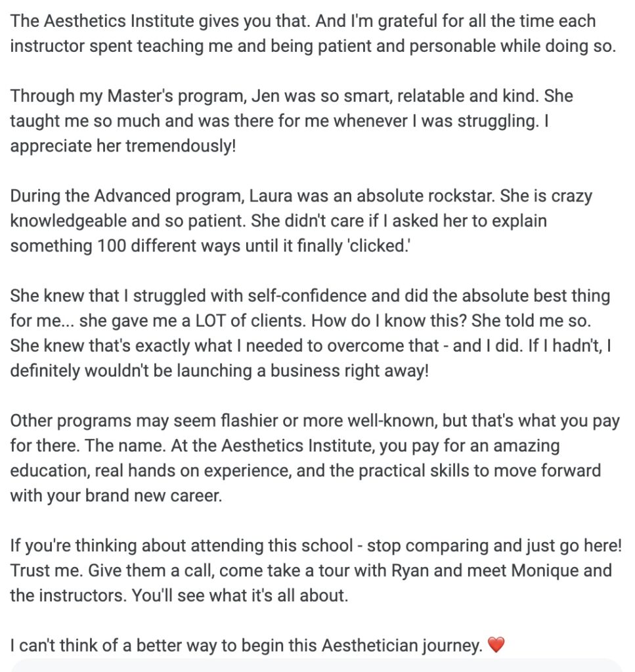
Task: Click the words 'Aesthetician journey'
Action: (x=402, y=646)
